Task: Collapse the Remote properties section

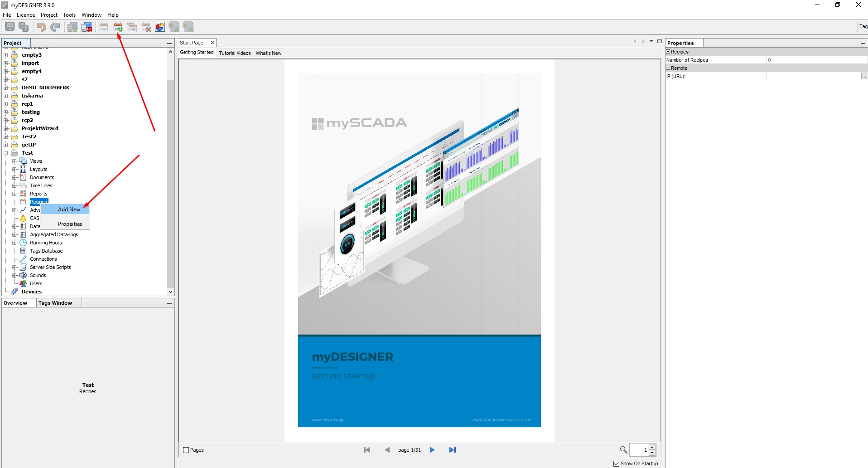Action: 668,68
